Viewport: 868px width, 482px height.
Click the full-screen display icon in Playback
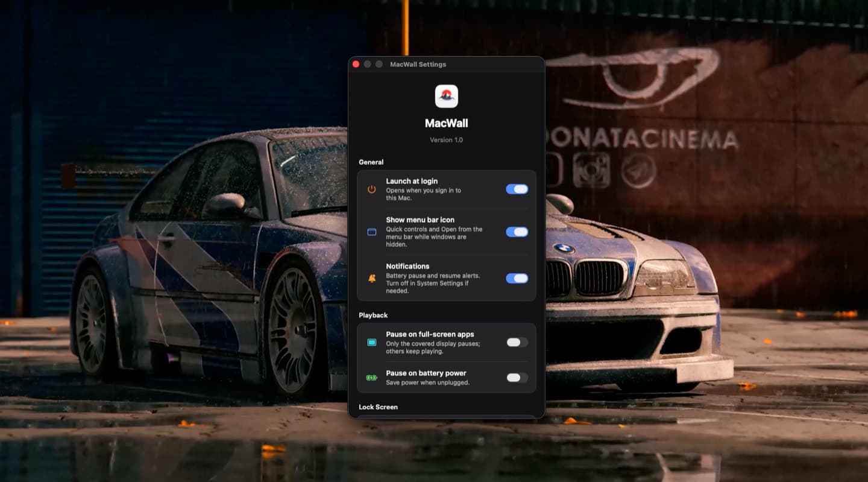pyautogui.click(x=372, y=343)
